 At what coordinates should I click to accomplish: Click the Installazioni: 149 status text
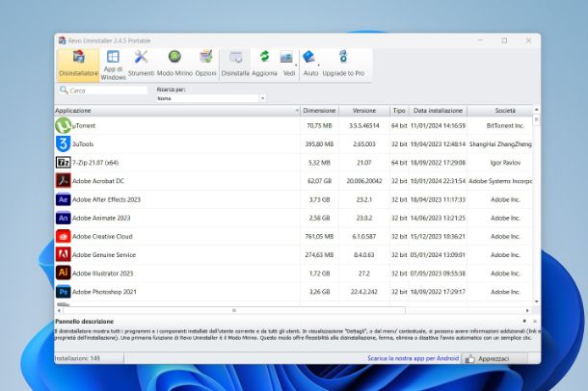77,358
